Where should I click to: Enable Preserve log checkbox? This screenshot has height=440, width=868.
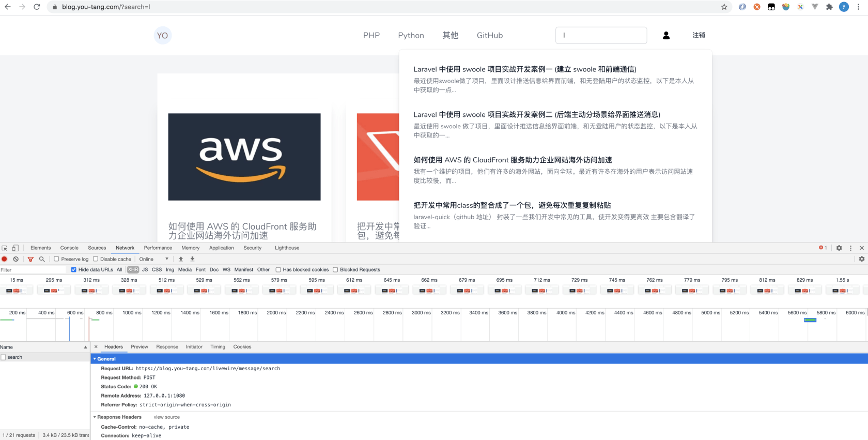coord(56,259)
